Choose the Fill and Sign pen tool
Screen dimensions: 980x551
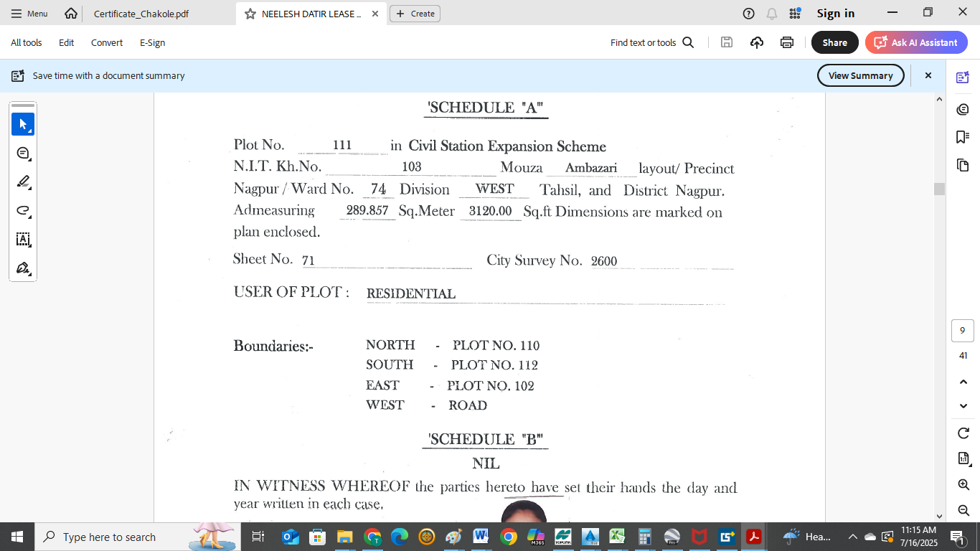[x=23, y=268]
